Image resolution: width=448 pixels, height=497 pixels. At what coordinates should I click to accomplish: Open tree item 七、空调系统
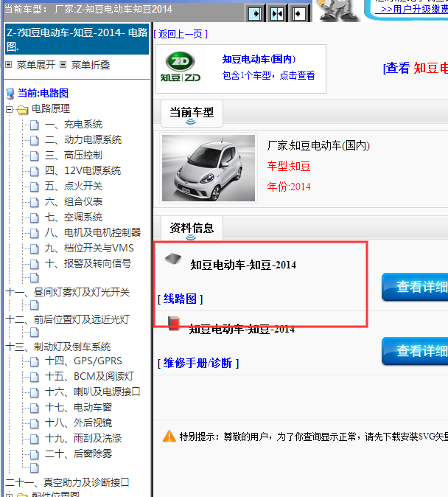click(74, 218)
